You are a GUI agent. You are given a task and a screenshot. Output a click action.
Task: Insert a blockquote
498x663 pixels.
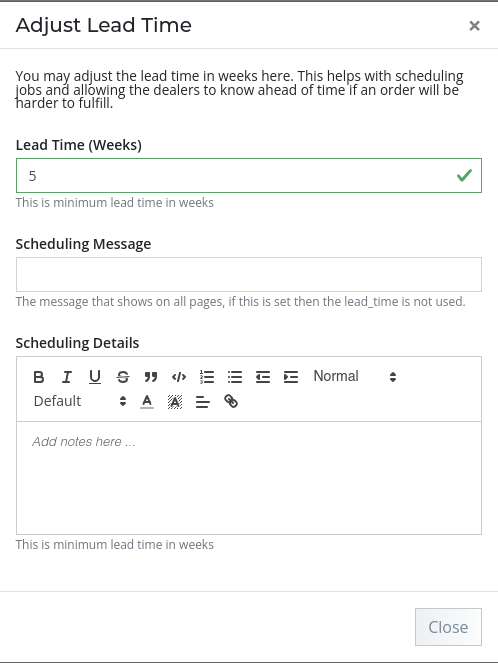[x=150, y=377]
